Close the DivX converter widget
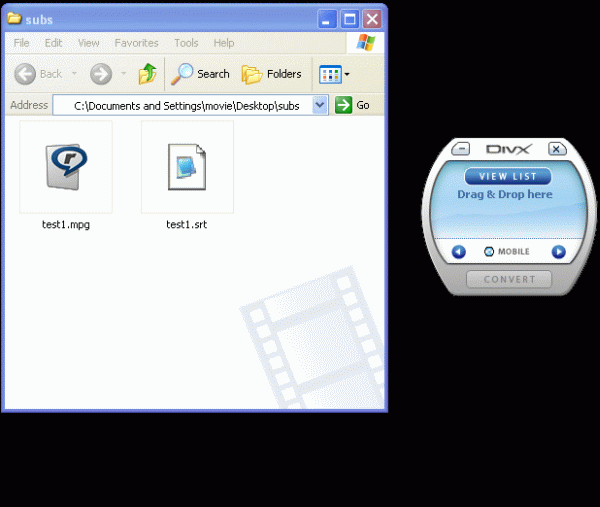This screenshot has width=600, height=507. (557, 148)
